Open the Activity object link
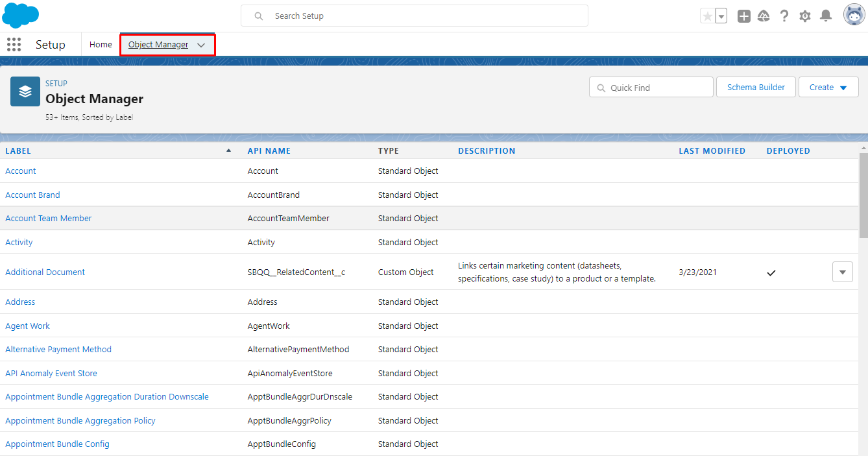 pos(19,243)
